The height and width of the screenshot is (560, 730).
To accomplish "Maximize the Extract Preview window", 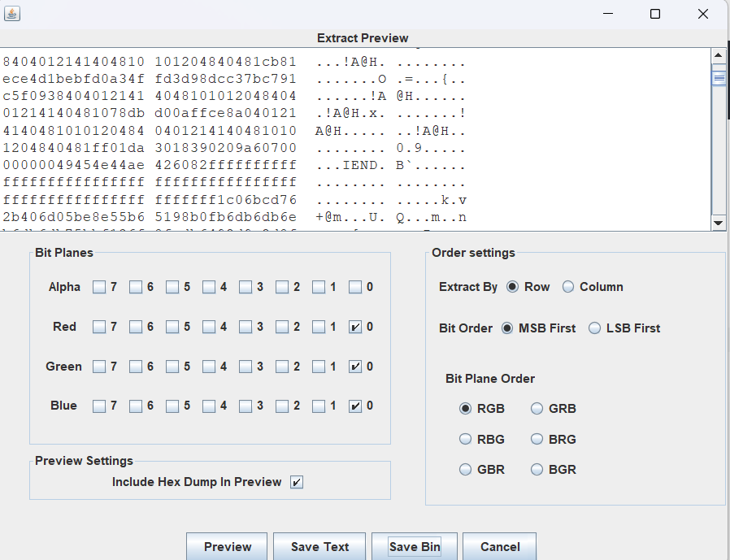I will pos(655,14).
